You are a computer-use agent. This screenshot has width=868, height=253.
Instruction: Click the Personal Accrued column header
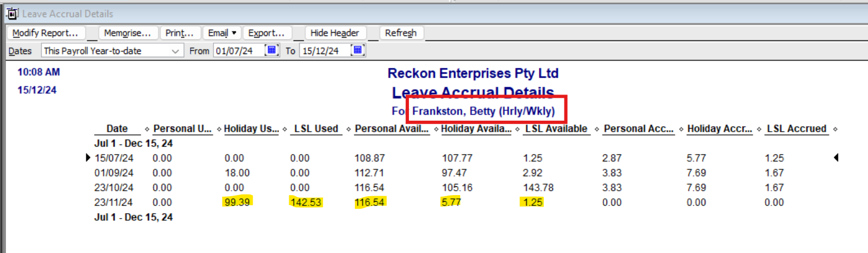click(x=639, y=129)
